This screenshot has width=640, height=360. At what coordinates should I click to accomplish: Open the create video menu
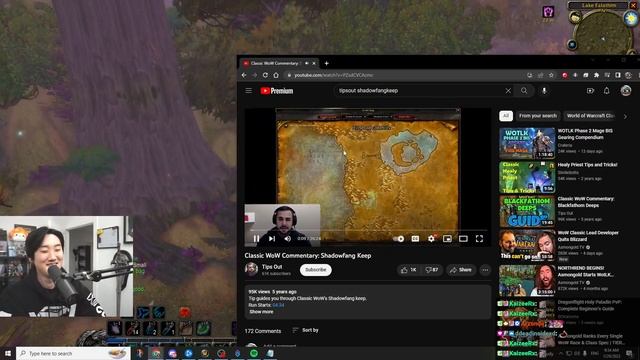(x=590, y=91)
